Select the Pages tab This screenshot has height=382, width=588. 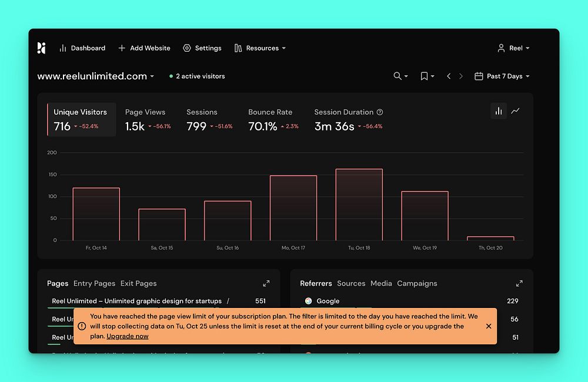click(58, 283)
